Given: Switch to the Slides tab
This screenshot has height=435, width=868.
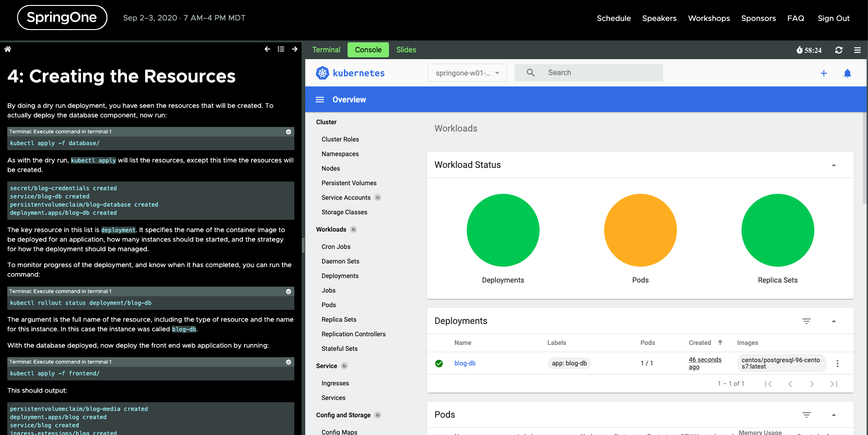Looking at the screenshot, I should click(406, 50).
